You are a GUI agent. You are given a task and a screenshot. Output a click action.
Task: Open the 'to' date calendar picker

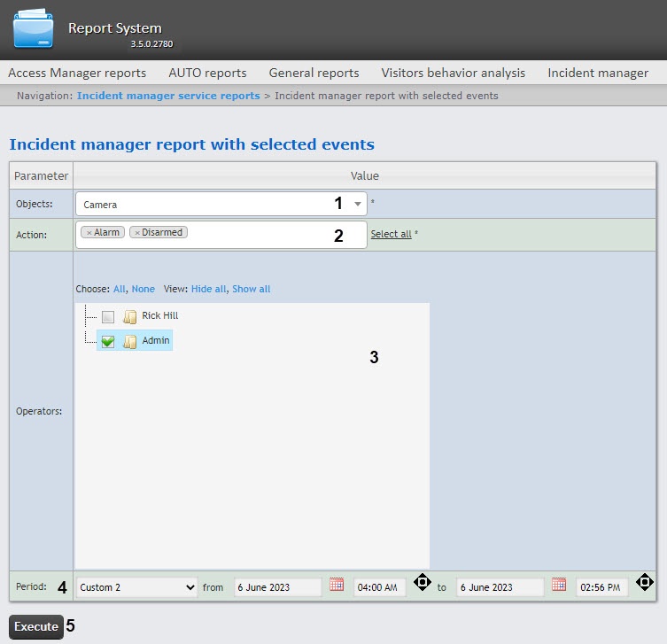pos(559,585)
